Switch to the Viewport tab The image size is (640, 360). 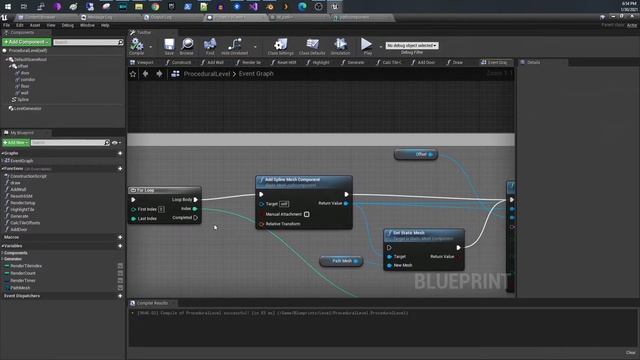tap(142, 62)
